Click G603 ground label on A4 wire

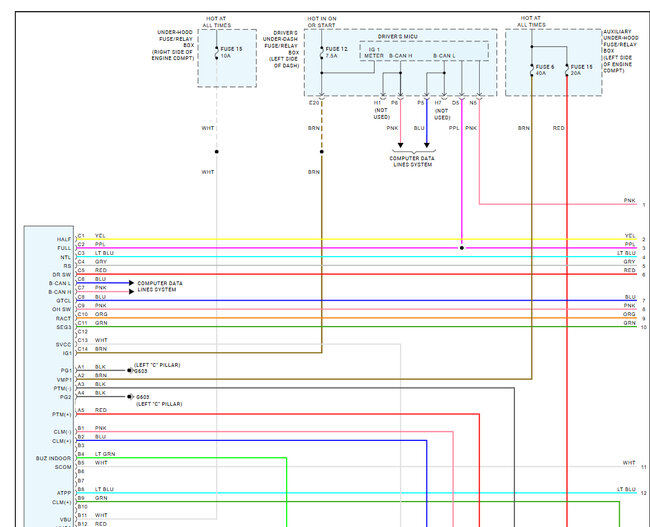pyautogui.click(x=143, y=397)
